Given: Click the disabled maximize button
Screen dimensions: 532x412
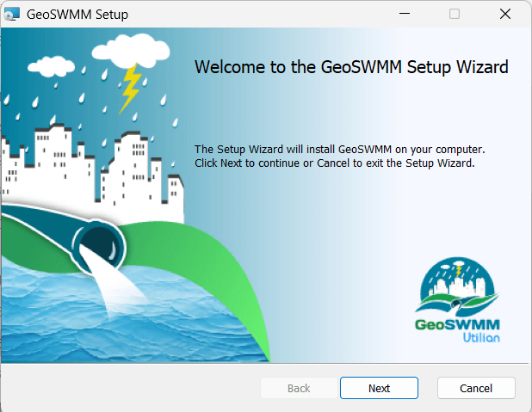Looking at the screenshot, I should (455, 14).
